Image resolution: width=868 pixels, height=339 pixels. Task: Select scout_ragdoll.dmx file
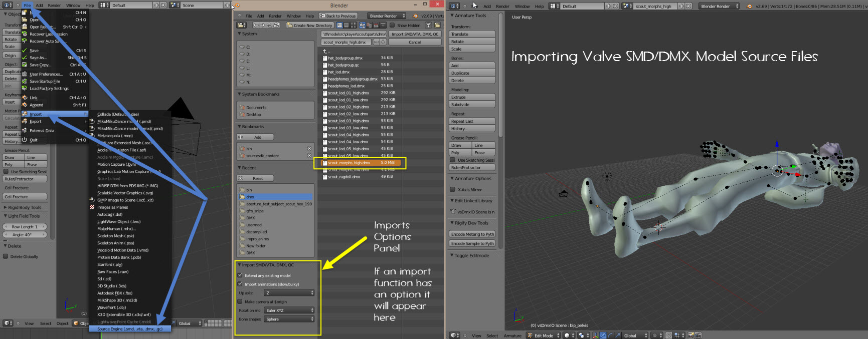click(x=344, y=177)
